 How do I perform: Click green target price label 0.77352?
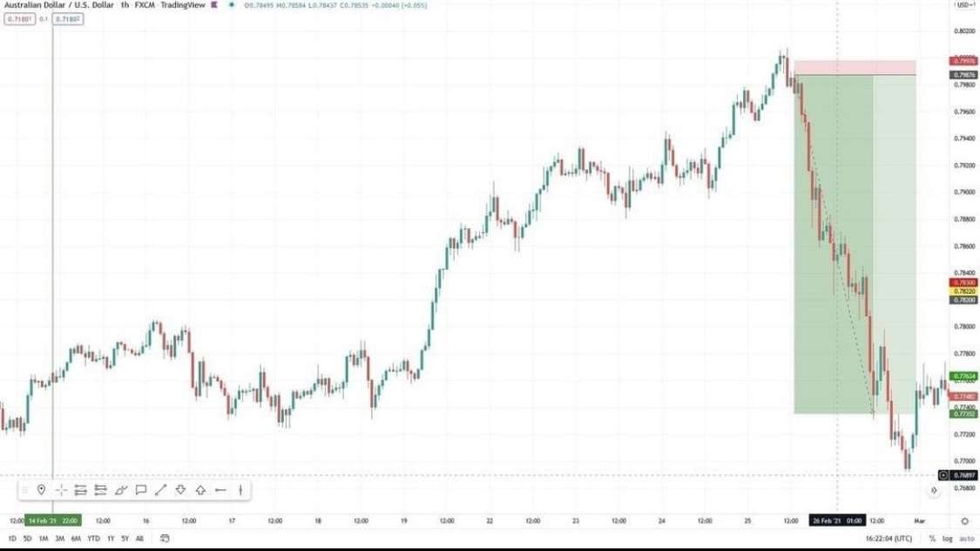pyautogui.click(x=963, y=414)
